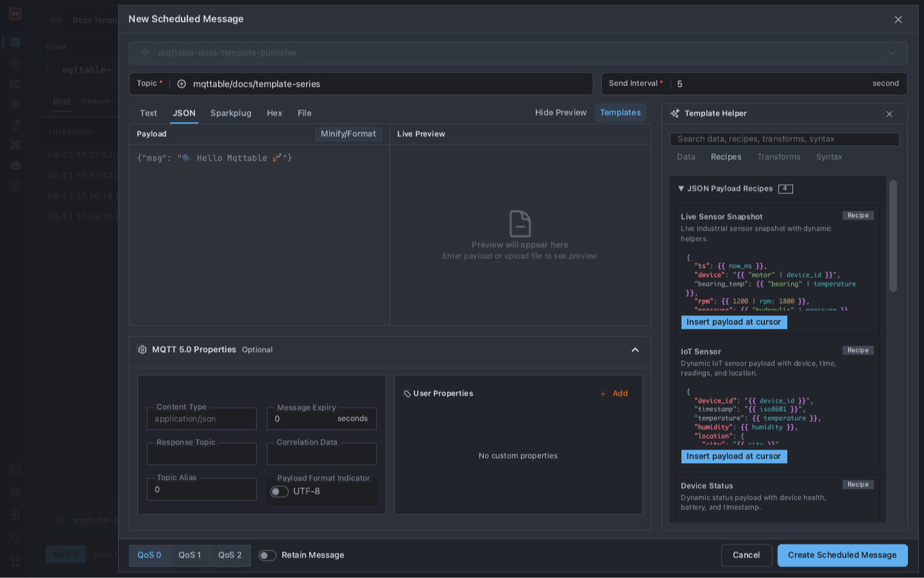Click the Device Status recipe title
The width and height of the screenshot is (924, 578).
click(707, 486)
